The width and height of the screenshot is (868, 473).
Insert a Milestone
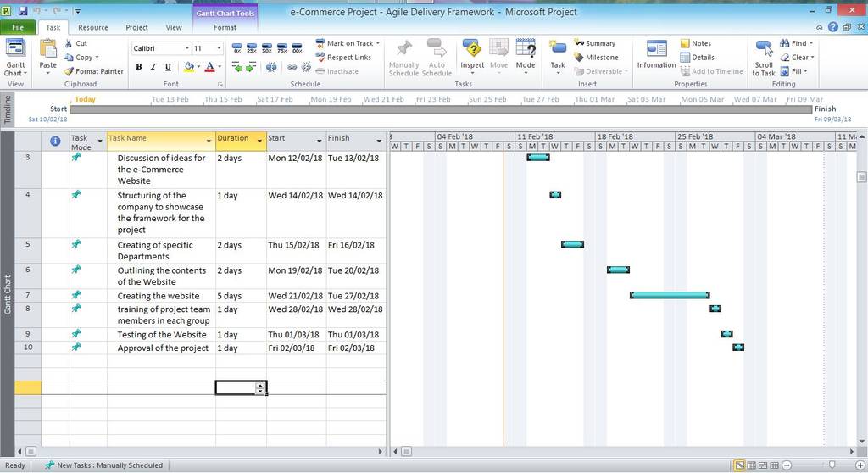(x=596, y=58)
